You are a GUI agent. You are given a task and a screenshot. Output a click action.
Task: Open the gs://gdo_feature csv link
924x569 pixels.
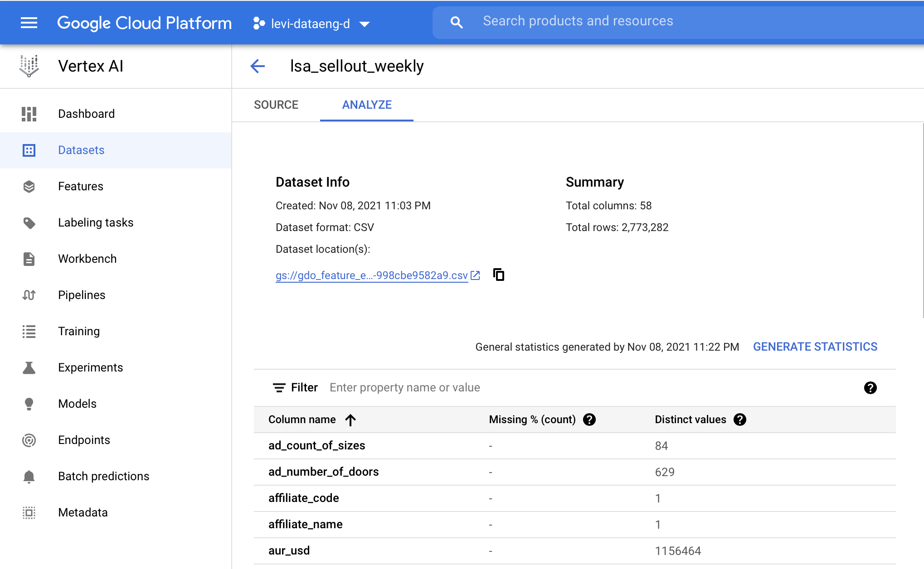point(372,275)
